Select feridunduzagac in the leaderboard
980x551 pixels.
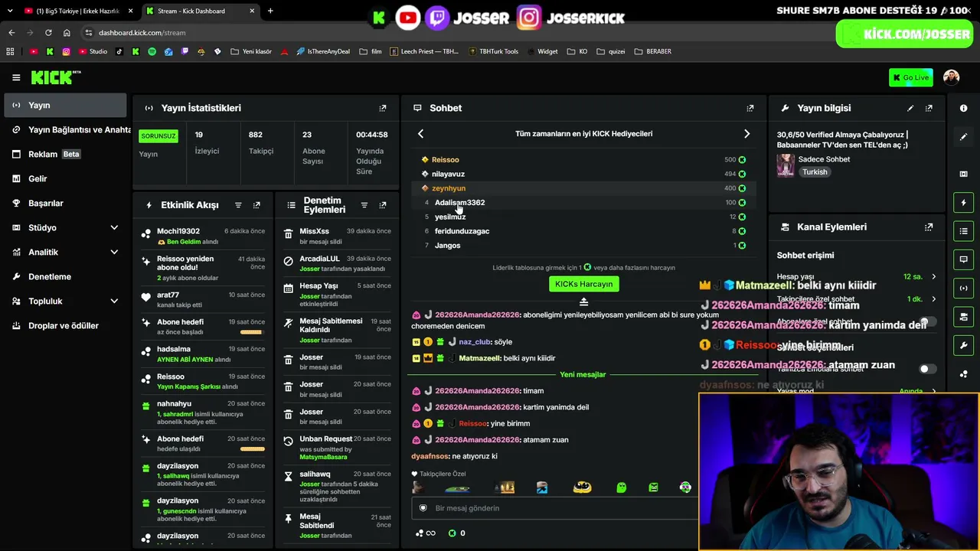[x=462, y=231]
